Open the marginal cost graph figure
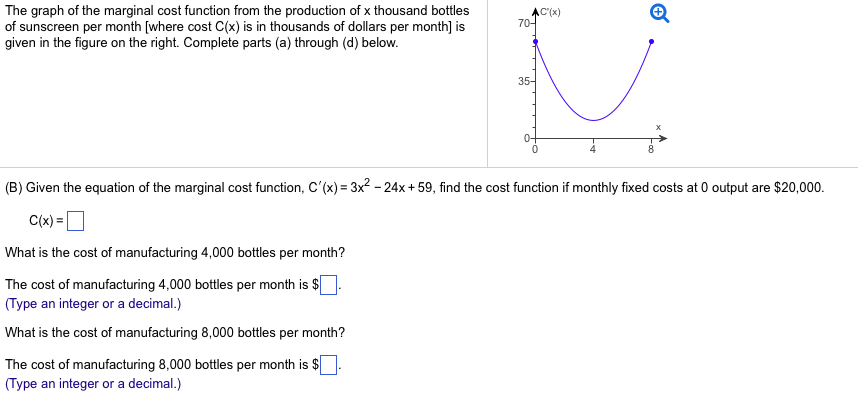The image size is (858, 403). (x=593, y=85)
